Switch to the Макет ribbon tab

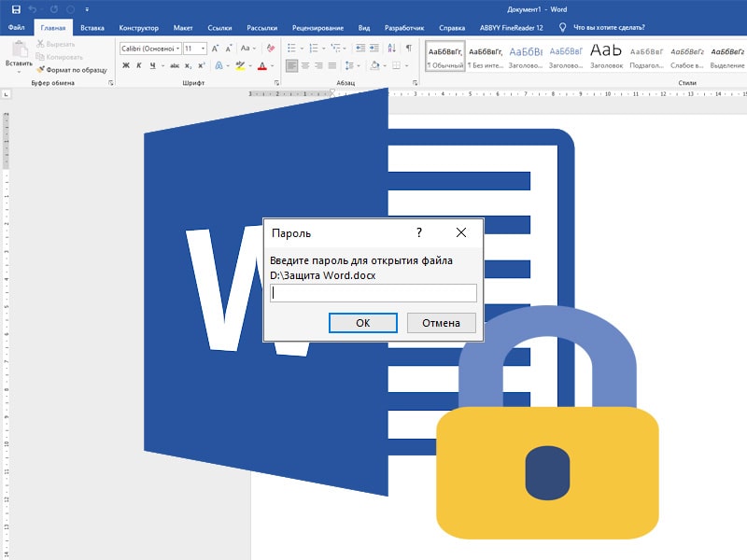[183, 28]
